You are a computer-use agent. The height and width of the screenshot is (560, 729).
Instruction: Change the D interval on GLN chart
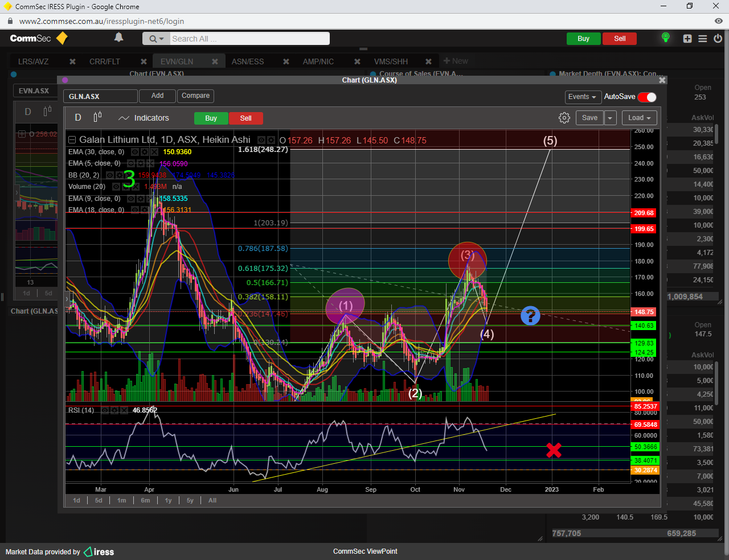coord(78,117)
